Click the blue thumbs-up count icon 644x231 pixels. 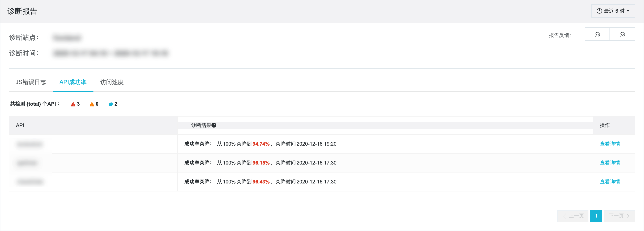point(111,104)
